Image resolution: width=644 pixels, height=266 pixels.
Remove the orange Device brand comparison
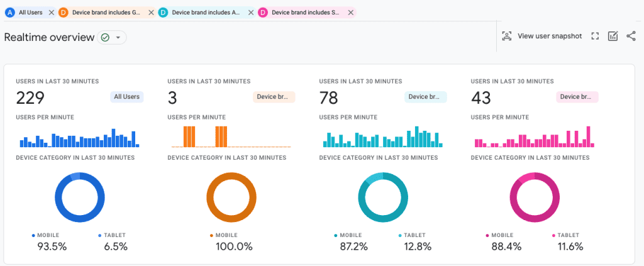[151, 13]
